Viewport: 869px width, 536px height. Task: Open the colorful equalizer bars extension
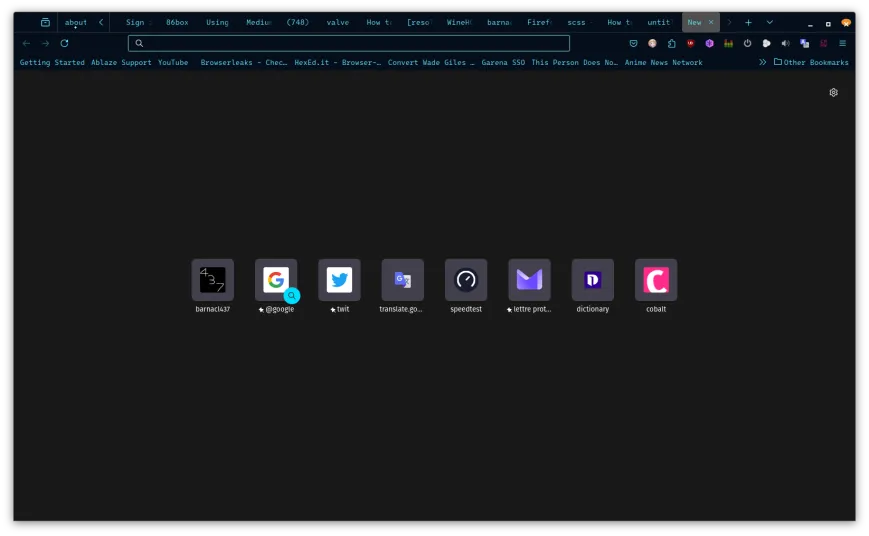(728, 43)
